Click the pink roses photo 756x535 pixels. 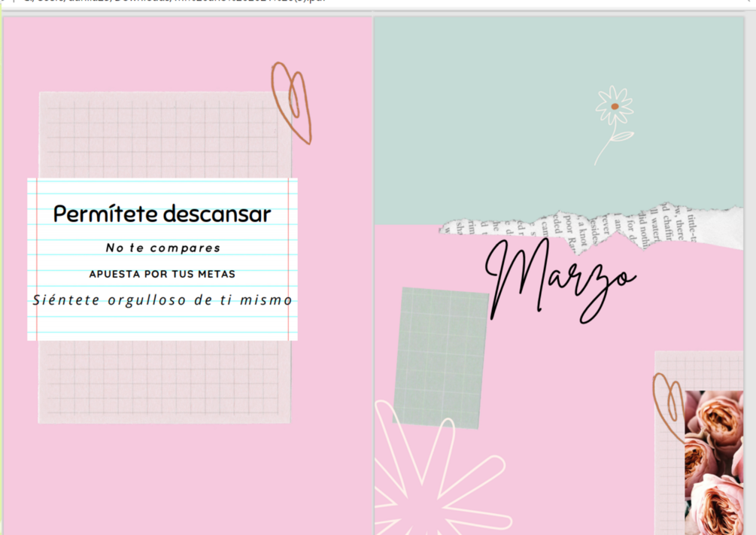tap(714, 463)
